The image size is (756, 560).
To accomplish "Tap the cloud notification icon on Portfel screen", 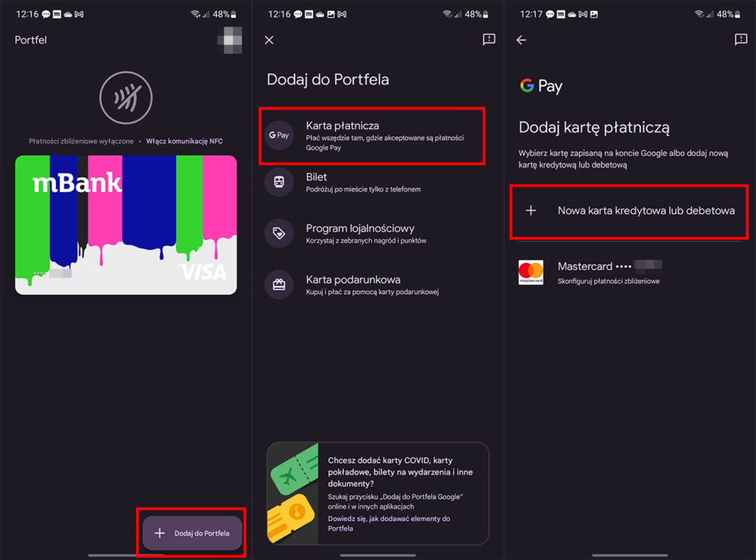I will 68,14.
